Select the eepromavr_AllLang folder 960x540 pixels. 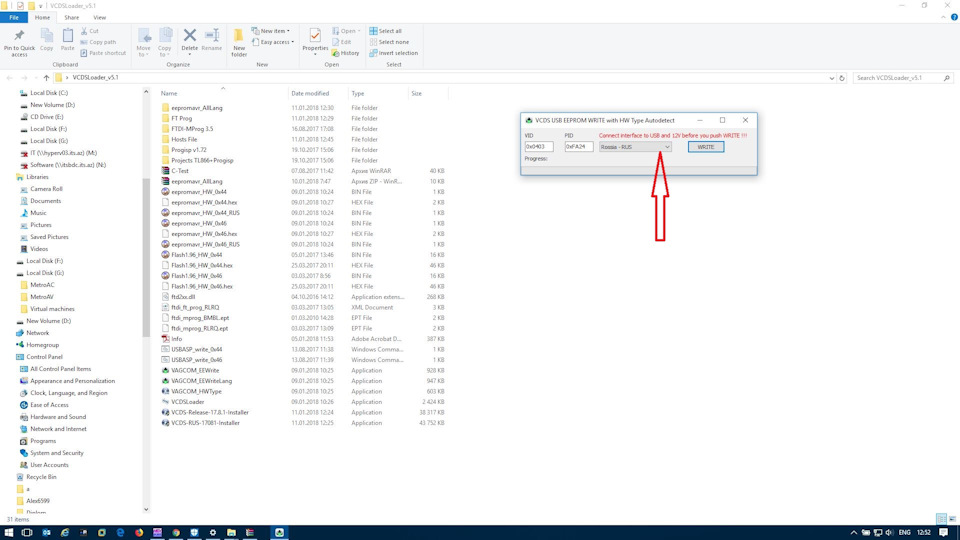(x=192, y=108)
